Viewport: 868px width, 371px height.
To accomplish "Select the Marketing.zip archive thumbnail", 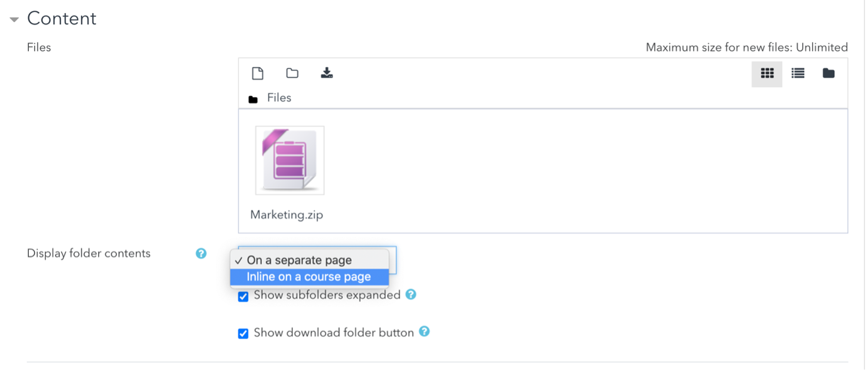I will tap(290, 160).
